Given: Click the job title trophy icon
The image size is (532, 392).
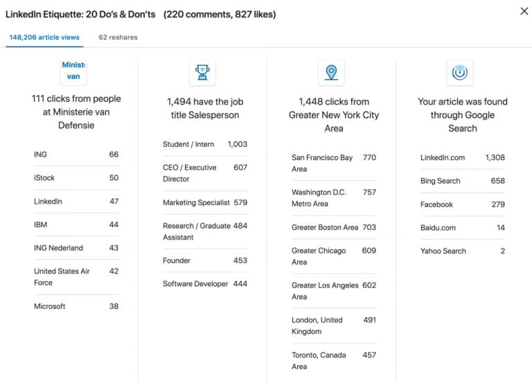Looking at the screenshot, I should pyautogui.click(x=202, y=72).
